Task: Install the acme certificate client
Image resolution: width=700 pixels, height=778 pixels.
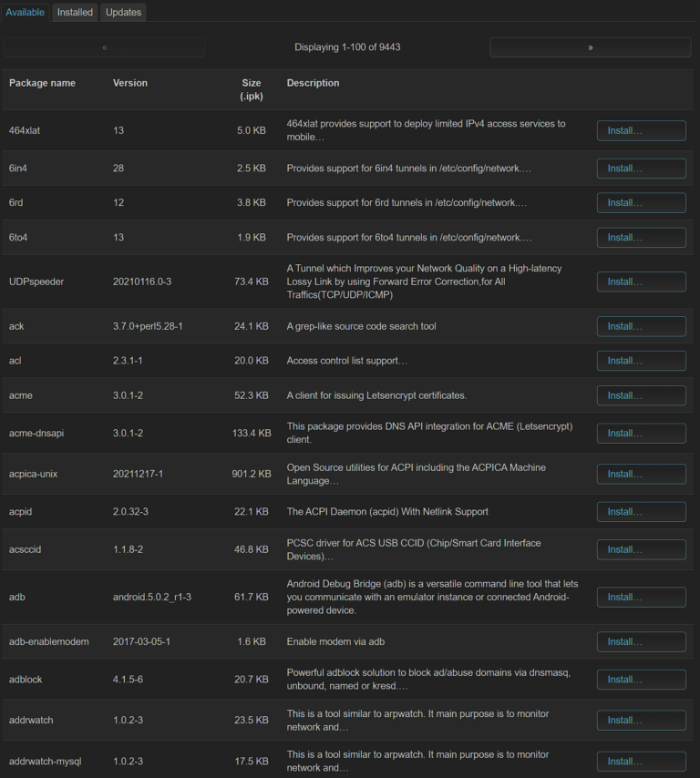Action: click(x=641, y=395)
